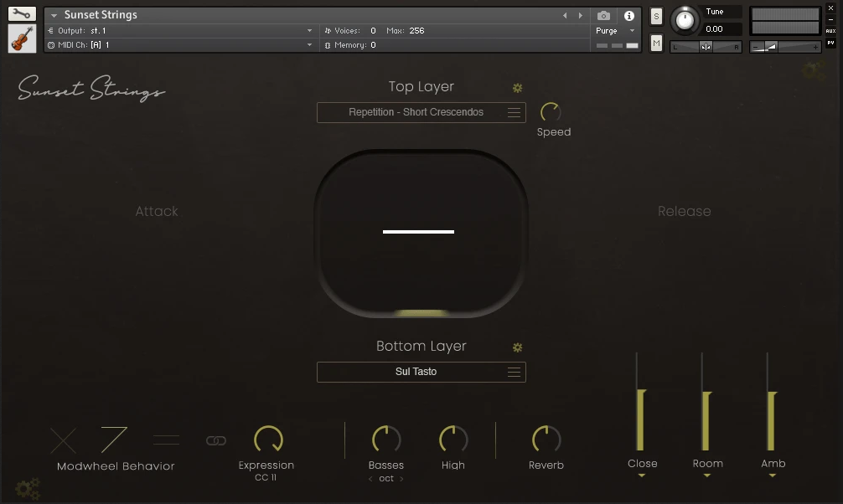Screen dimensions: 843x504
Task: Open the Top Layer settings gear
Action: pos(517,87)
